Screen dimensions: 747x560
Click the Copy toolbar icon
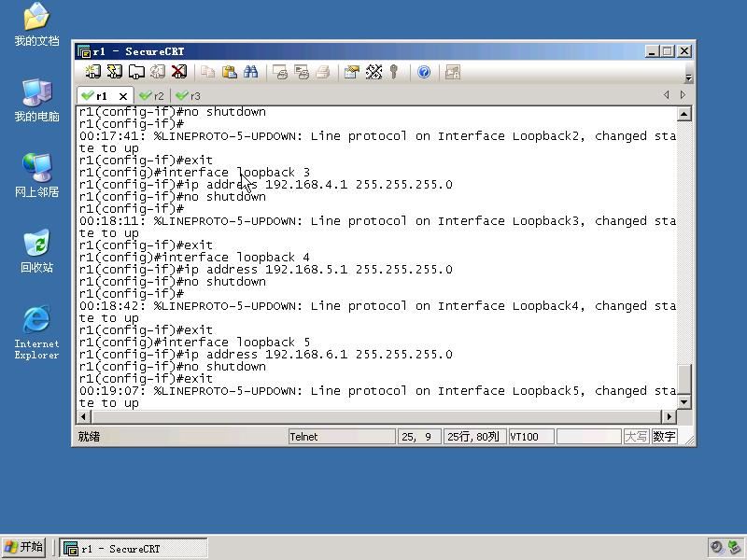pos(207,72)
